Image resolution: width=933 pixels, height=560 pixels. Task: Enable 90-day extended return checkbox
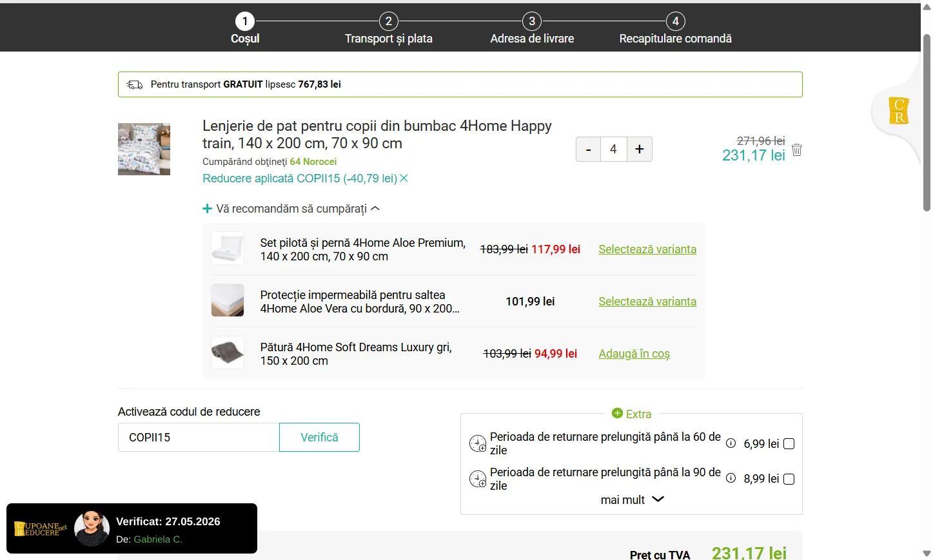789,479
